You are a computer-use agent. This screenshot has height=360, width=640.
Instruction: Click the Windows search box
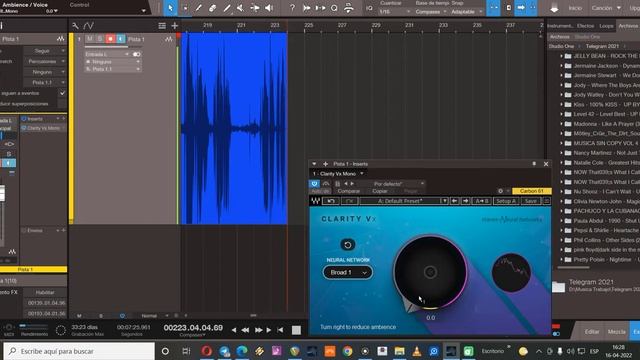79,351
